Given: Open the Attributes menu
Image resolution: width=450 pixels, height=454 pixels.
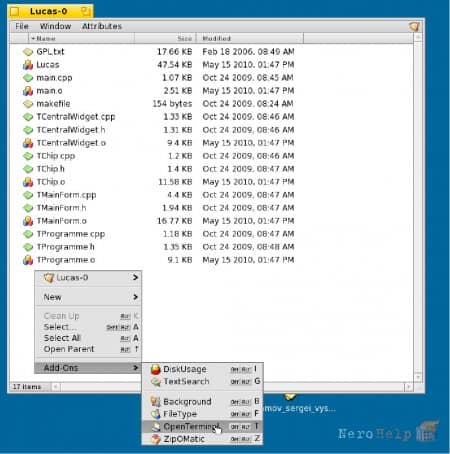Looking at the screenshot, I should (102, 26).
